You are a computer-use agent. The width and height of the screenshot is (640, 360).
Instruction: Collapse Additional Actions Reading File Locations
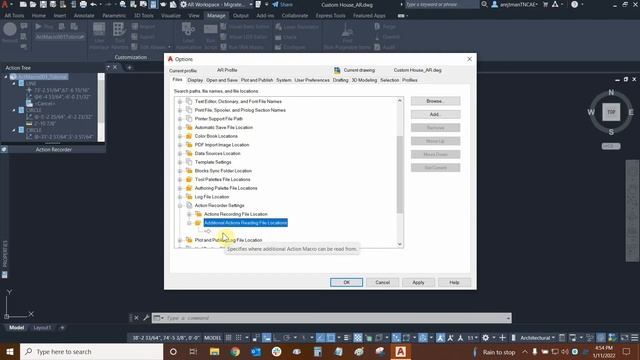(x=189, y=223)
